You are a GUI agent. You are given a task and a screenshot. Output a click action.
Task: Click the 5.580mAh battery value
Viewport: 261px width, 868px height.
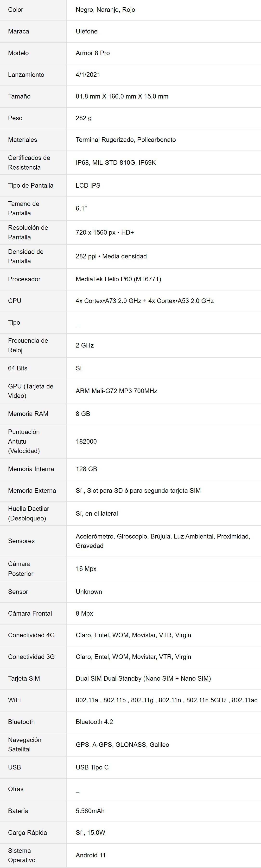click(90, 811)
